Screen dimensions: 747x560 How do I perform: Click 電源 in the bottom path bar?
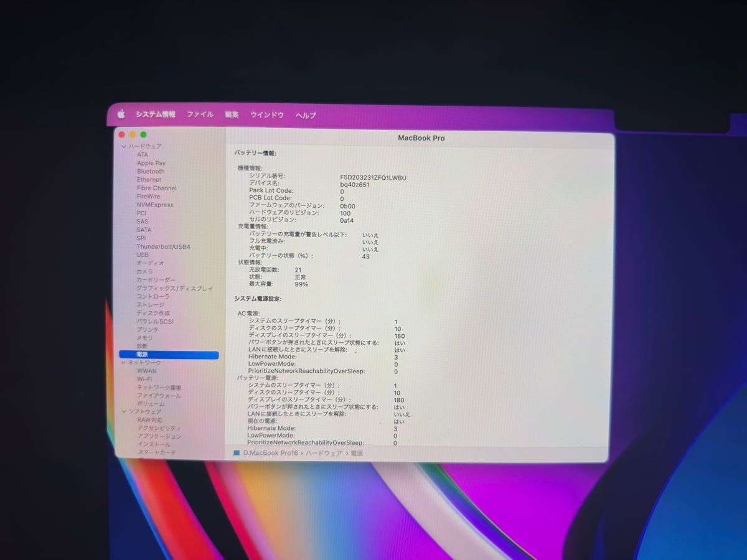(356, 454)
